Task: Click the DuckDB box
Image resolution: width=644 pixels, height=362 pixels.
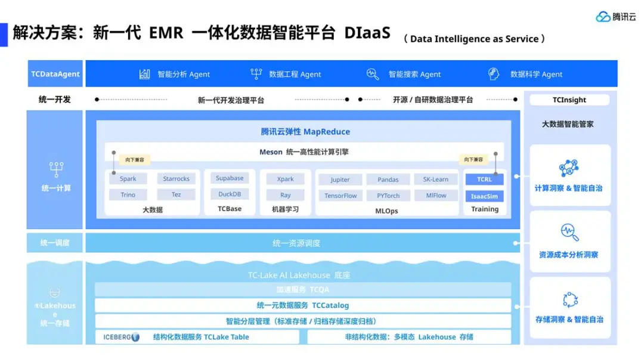Action: 230,194
